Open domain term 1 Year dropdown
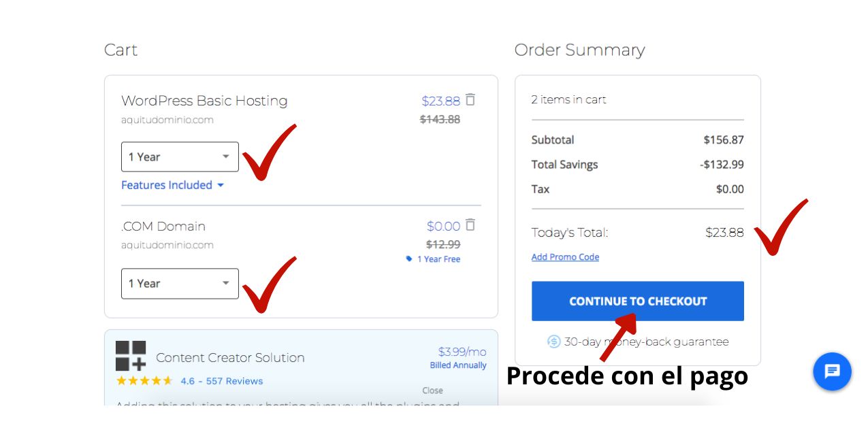The width and height of the screenshot is (868, 432). (180, 283)
